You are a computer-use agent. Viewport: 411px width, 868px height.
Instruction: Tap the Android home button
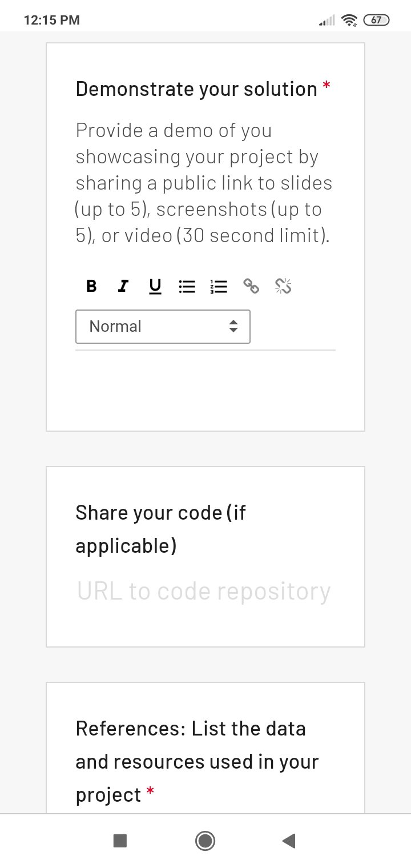point(205,841)
